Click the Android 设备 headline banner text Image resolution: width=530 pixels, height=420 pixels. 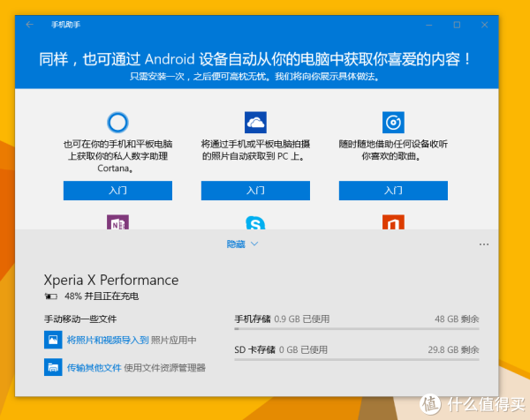click(254, 59)
